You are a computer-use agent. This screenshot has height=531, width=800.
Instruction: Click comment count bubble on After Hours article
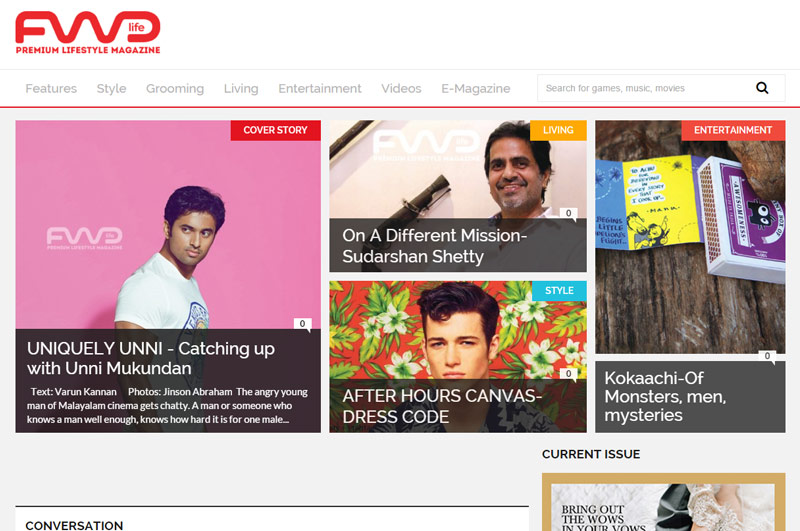(567, 374)
